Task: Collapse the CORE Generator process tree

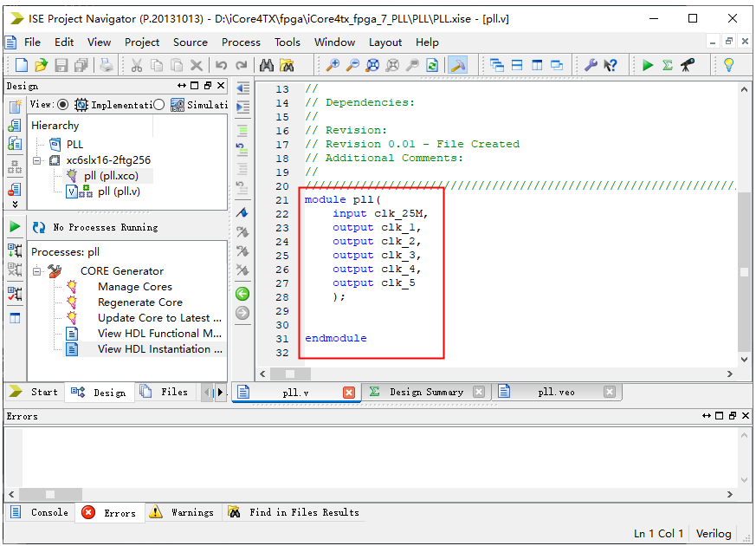Action: coord(37,271)
